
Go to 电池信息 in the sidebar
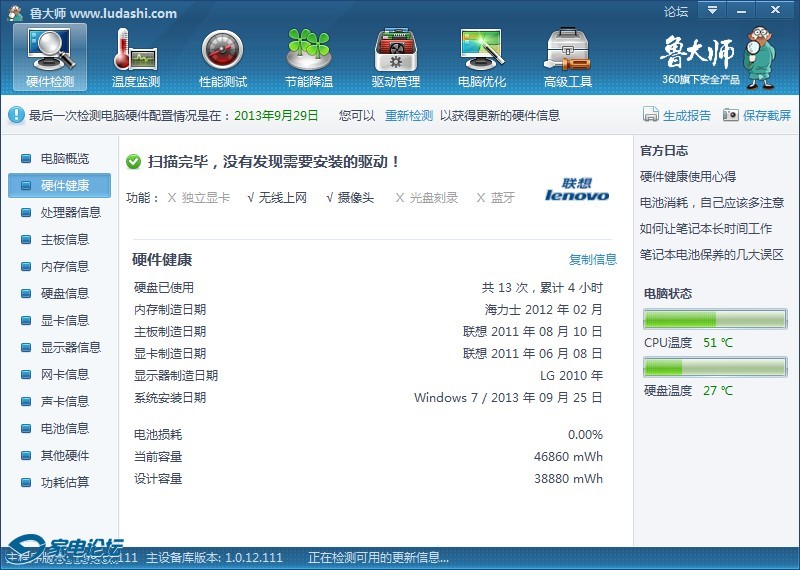pos(64,428)
